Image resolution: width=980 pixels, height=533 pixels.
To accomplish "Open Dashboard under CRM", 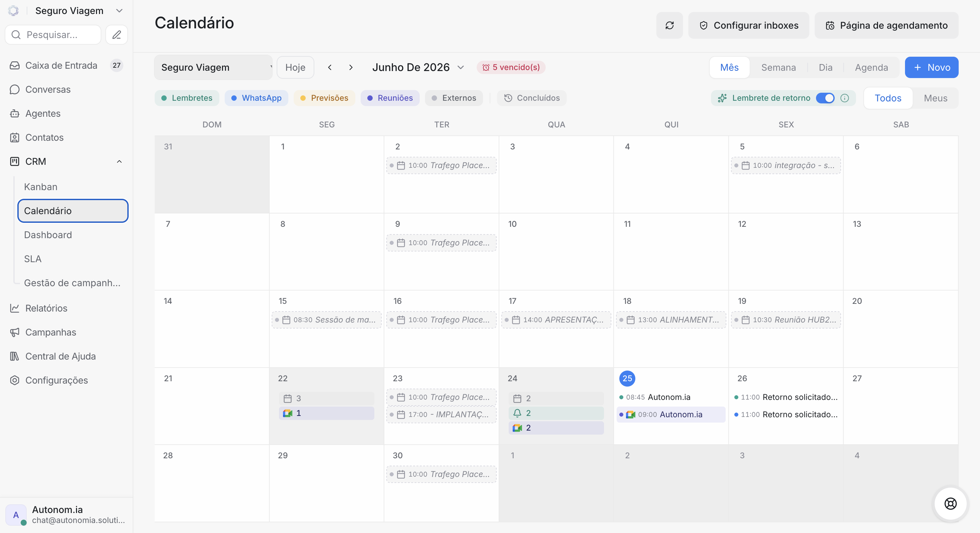I will click(x=72, y=234).
